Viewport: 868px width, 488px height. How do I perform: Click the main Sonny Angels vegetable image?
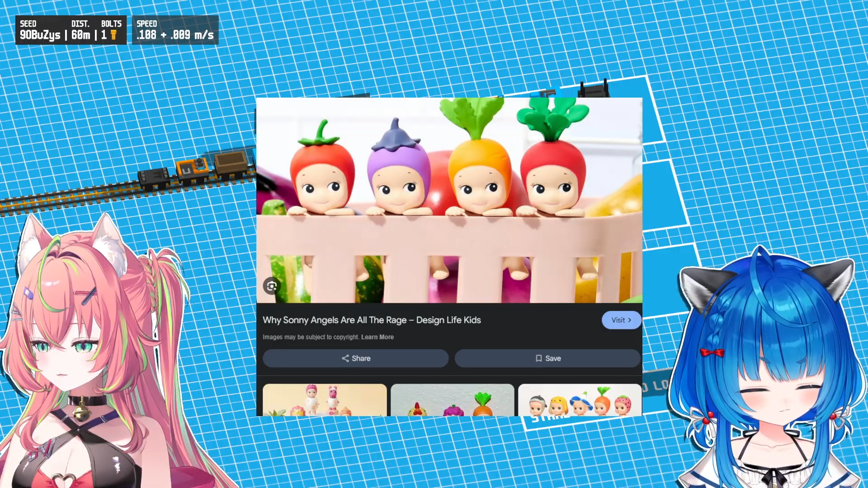click(x=449, y=200)
